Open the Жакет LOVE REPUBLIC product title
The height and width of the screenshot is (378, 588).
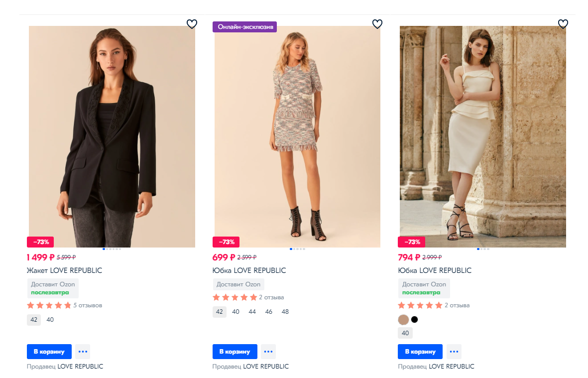click(x=64, y=270)
